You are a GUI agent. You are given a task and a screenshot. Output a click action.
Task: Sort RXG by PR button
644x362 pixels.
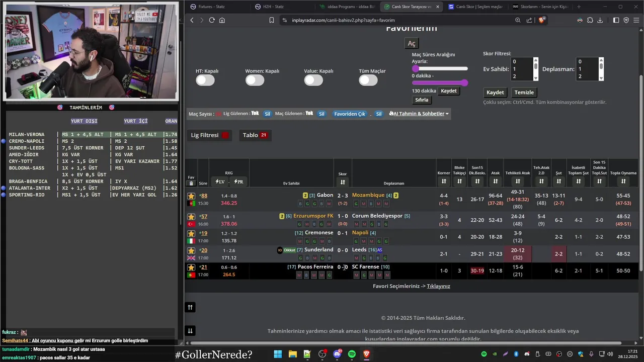(238, 182)
